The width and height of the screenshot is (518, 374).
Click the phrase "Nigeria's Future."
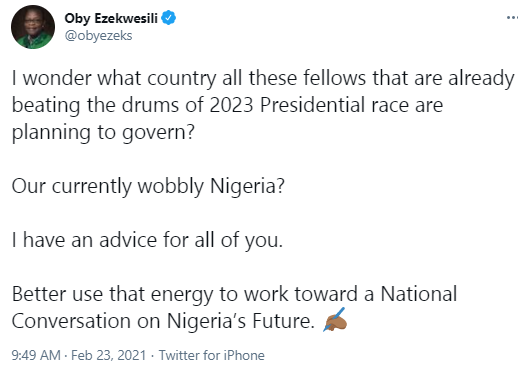(x=241, y=321)
